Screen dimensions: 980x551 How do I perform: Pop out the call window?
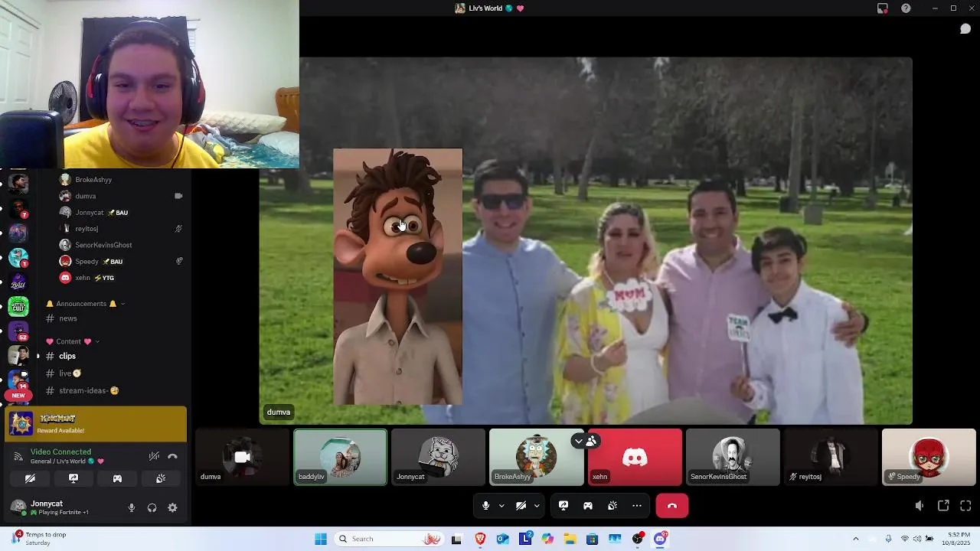pyautogui.click(x=943, y=506)
